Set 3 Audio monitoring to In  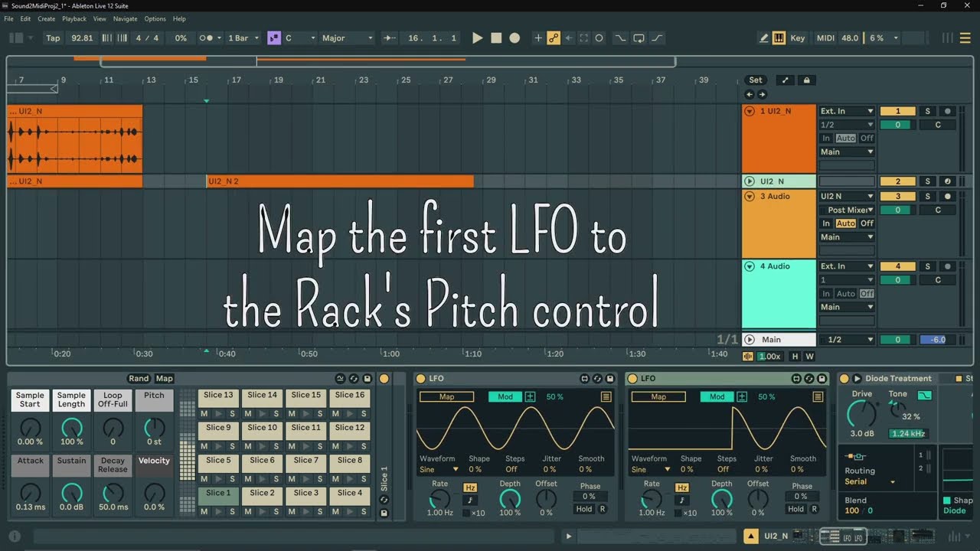(826, 223)
